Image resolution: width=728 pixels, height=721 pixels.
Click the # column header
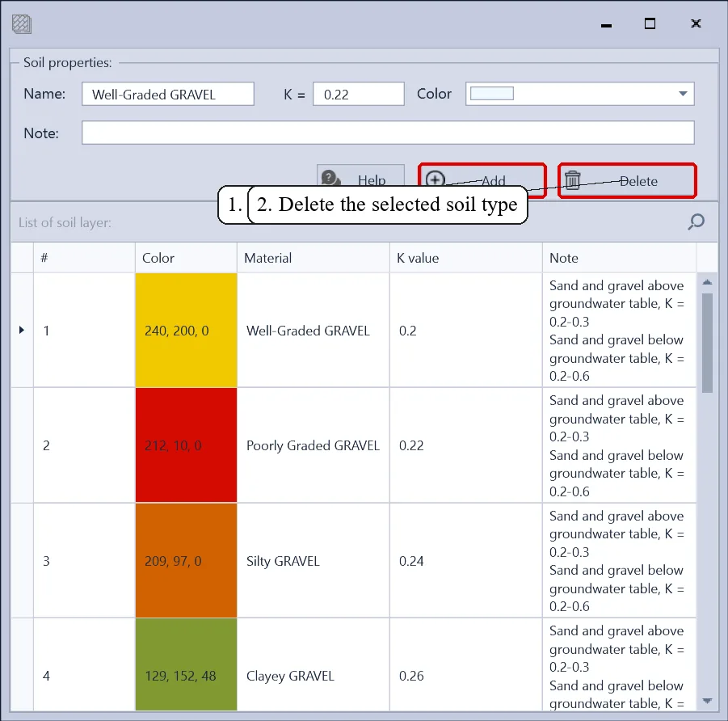pos(85,258)
